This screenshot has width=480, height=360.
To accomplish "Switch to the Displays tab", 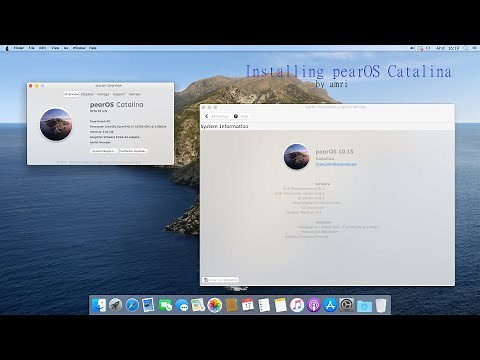I will 88,94.
